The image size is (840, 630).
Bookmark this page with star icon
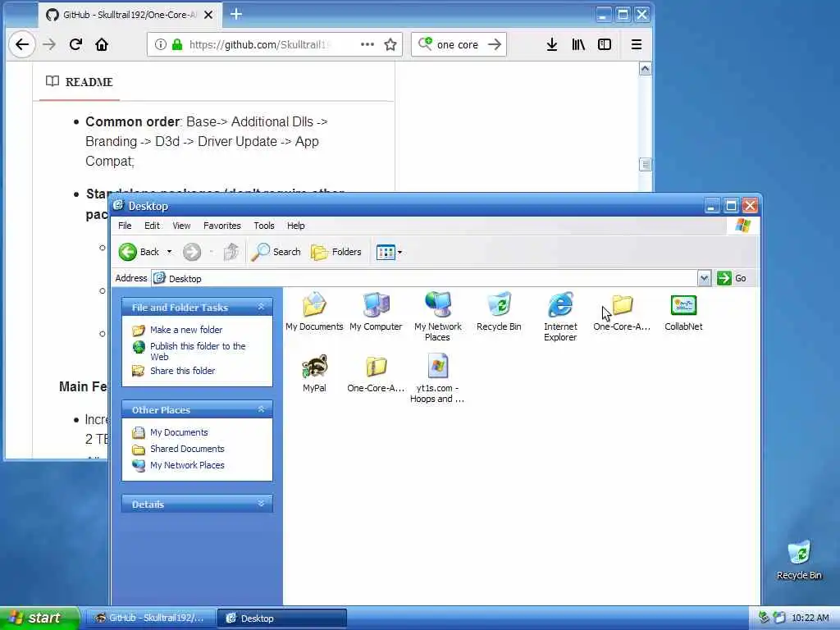coord(390,44)
